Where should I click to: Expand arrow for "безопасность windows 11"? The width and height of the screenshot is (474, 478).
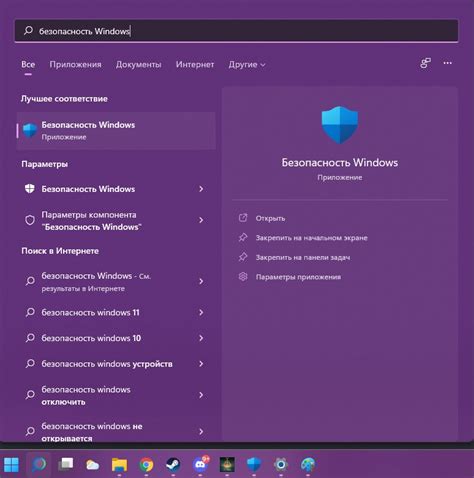point(201,312)
